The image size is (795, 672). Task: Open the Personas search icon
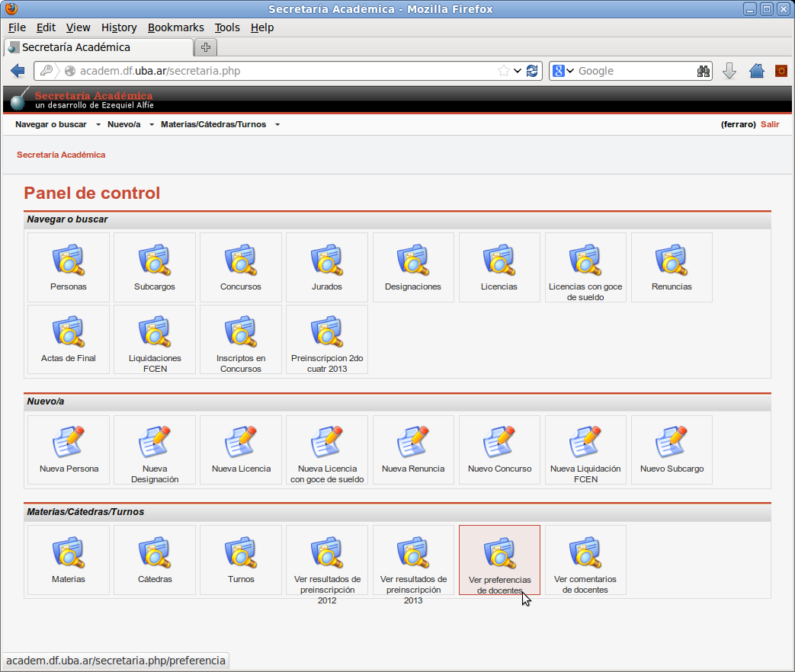click(x=69, y=260)
